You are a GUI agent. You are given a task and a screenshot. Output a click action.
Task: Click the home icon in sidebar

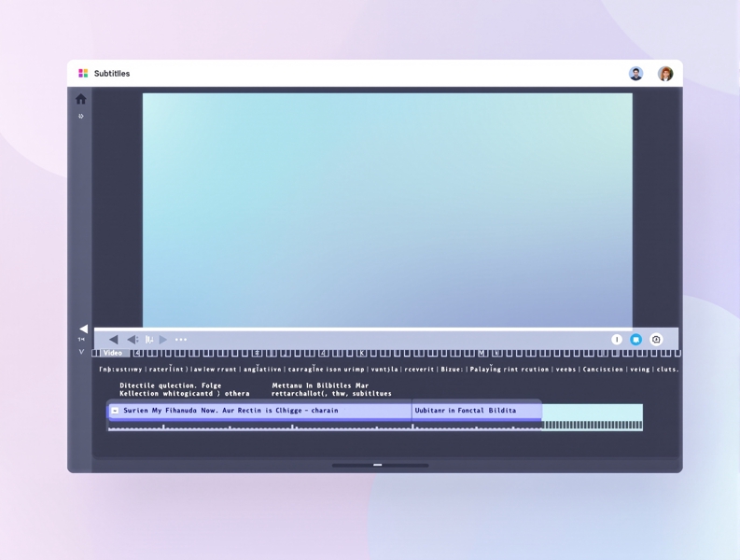pos(80,99)
